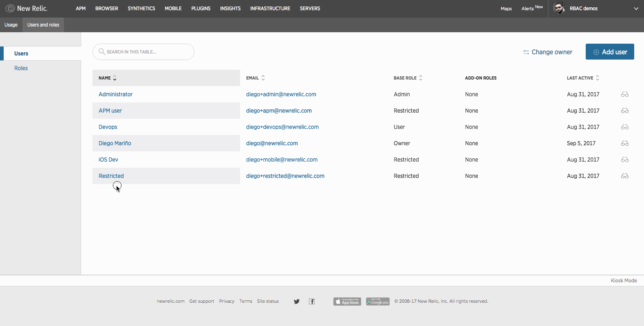
Task: Click the Owner base role cell
Action: click(x=402, y=143)
